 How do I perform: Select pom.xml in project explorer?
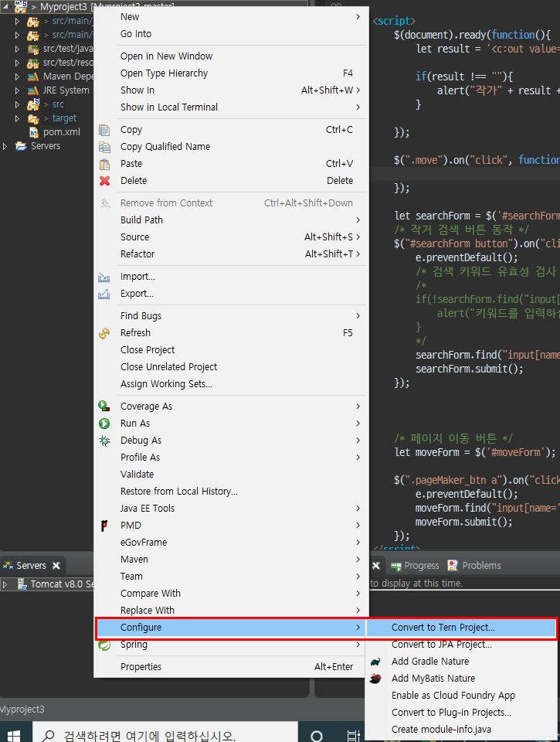pyautogui.click(x=62, y=132)
